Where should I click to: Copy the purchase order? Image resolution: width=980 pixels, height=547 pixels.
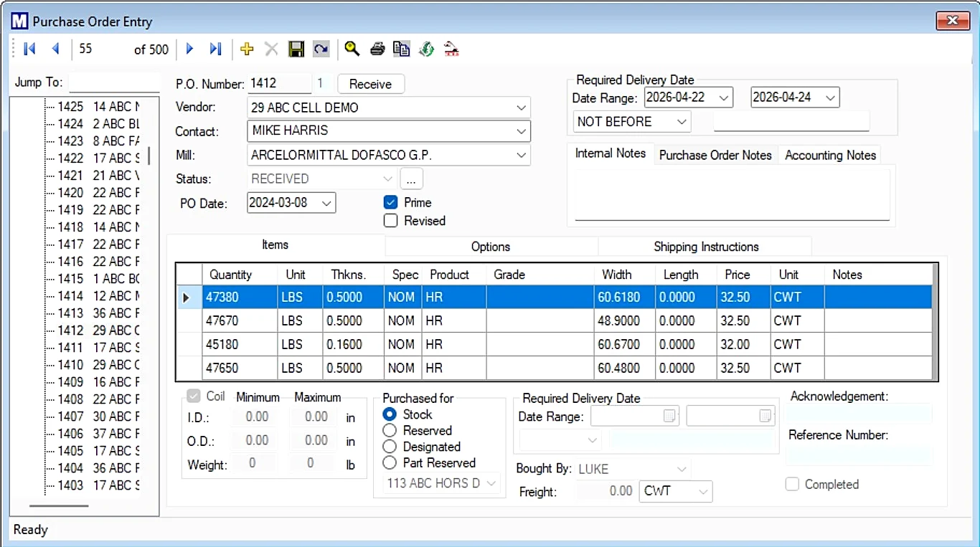click(401, 49)
